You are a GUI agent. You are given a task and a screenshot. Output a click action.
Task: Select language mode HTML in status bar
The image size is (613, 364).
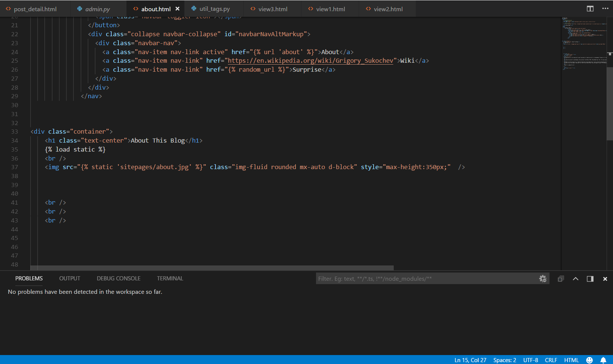coord(571,360)
